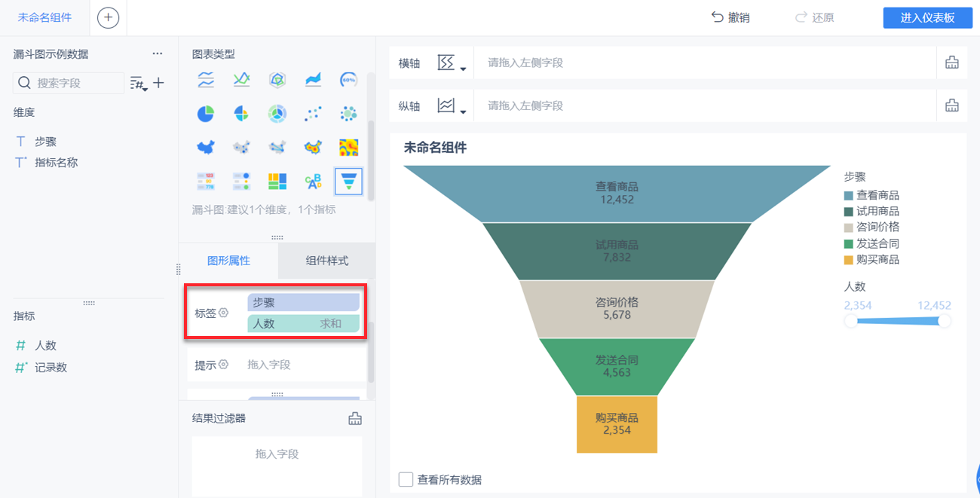Viewport: 980px width, 498px height.
Task: Click the 试用商品 funnel segment
Action: click(x=617, y=251)
